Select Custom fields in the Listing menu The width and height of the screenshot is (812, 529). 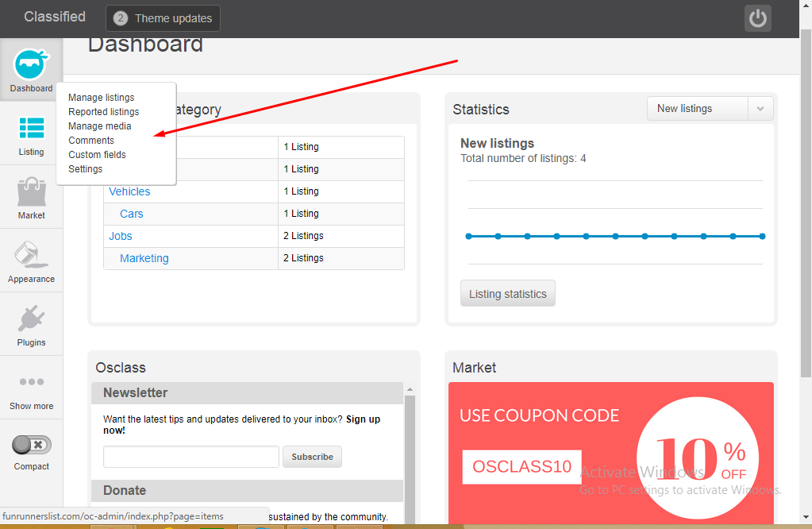click(x=96, y=154)
